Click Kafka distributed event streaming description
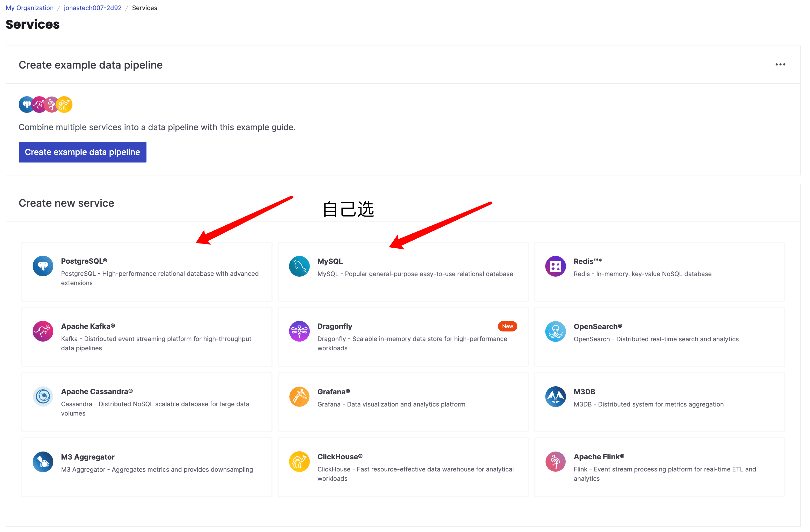810x532 pixels. [156, 343]
